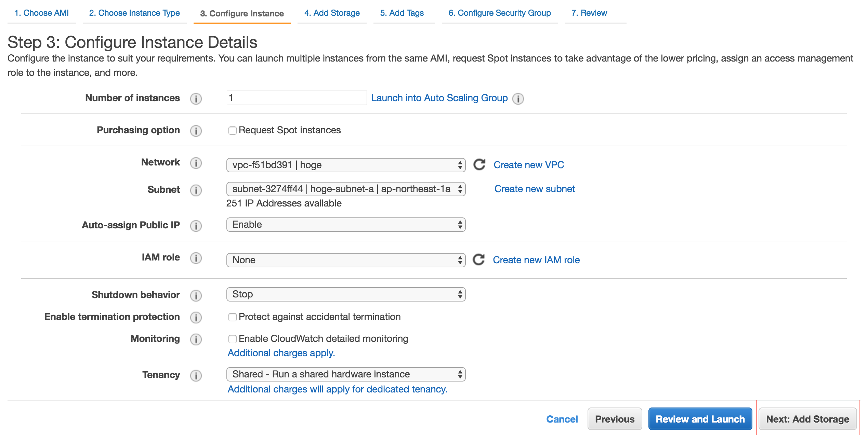
Task: Show info for Shutdown behavior
Action: (196, 296)
